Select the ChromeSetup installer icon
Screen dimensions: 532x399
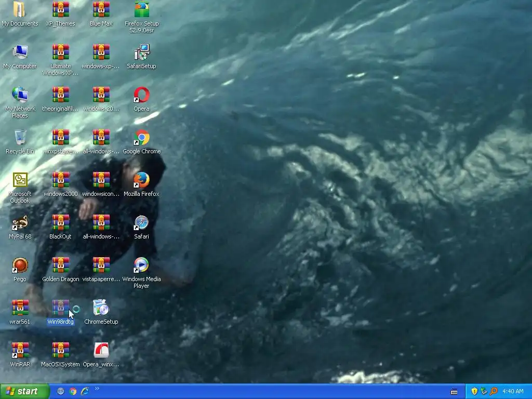pos(101,308)
